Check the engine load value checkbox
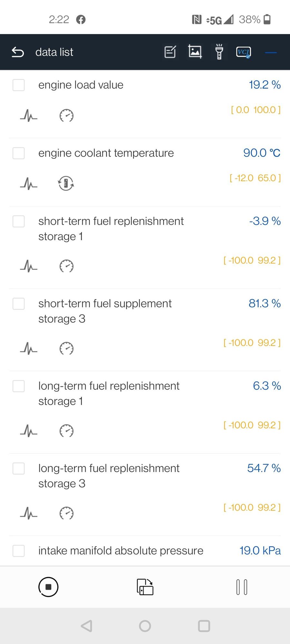The height and width of the screenshot is (644, 290). coord(18,85)
